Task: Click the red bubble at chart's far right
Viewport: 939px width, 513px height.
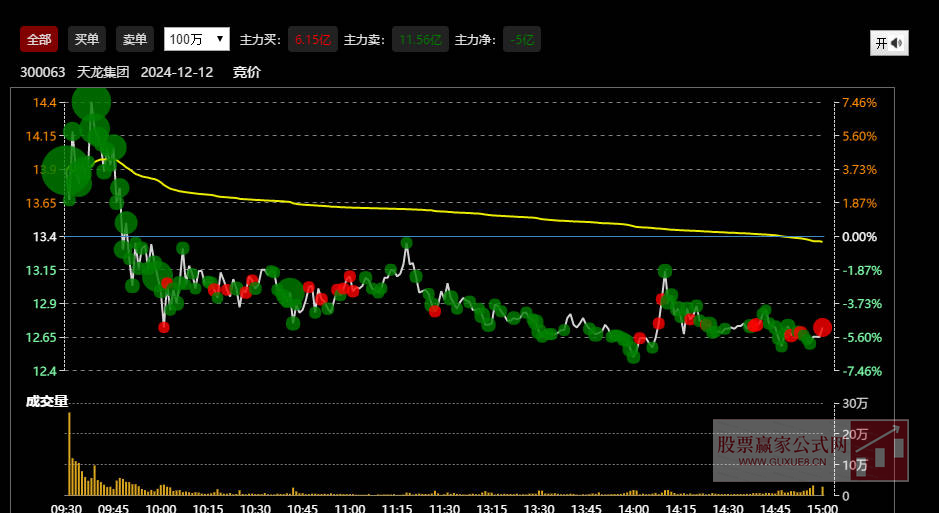Action: pos(822,327)
